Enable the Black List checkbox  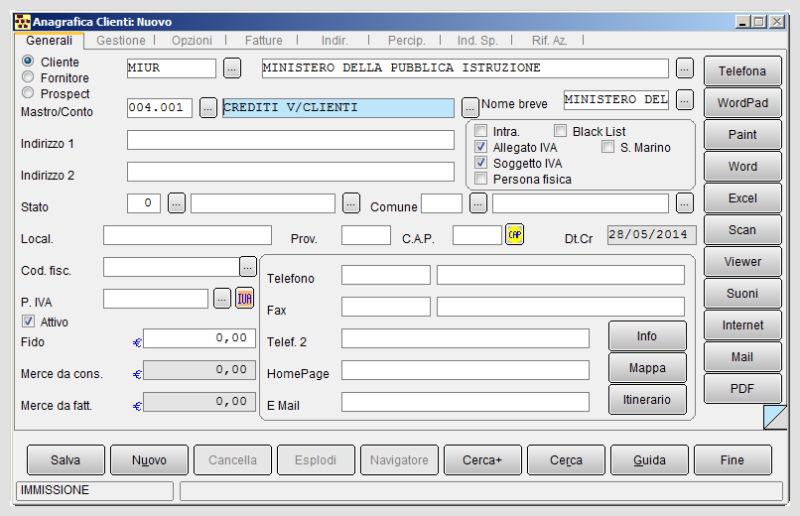pyautogui.click(x=560, y=131)
